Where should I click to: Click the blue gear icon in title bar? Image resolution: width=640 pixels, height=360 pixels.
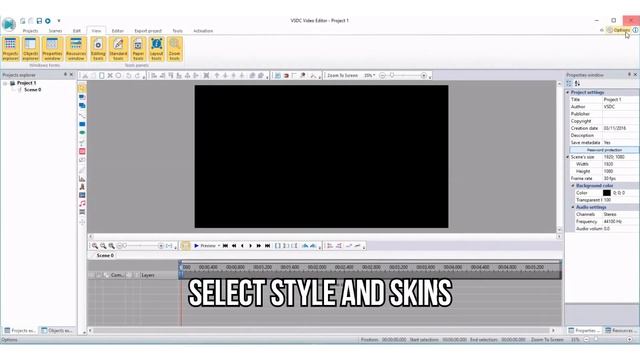tap(48, 21)
